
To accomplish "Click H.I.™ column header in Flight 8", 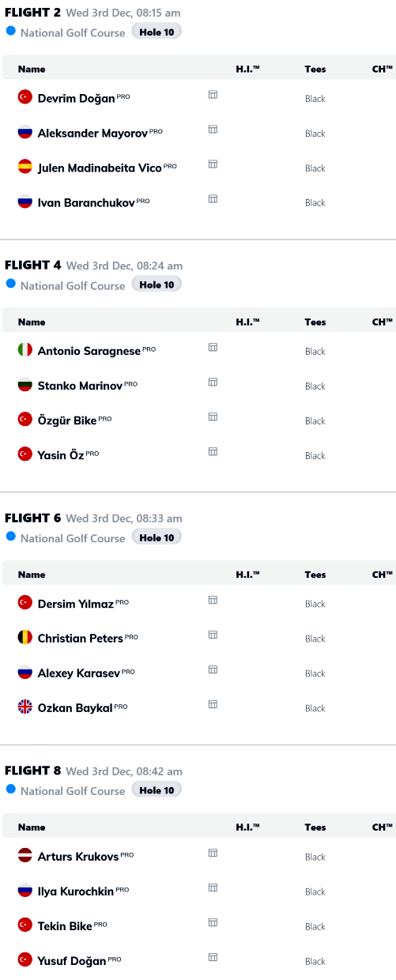I will 247,828.
